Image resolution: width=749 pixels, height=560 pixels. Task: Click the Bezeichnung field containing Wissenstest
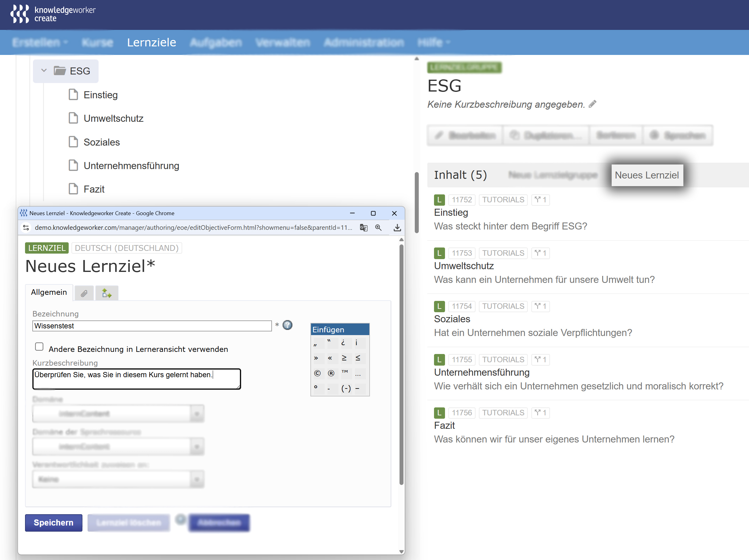tap(152, 326)
